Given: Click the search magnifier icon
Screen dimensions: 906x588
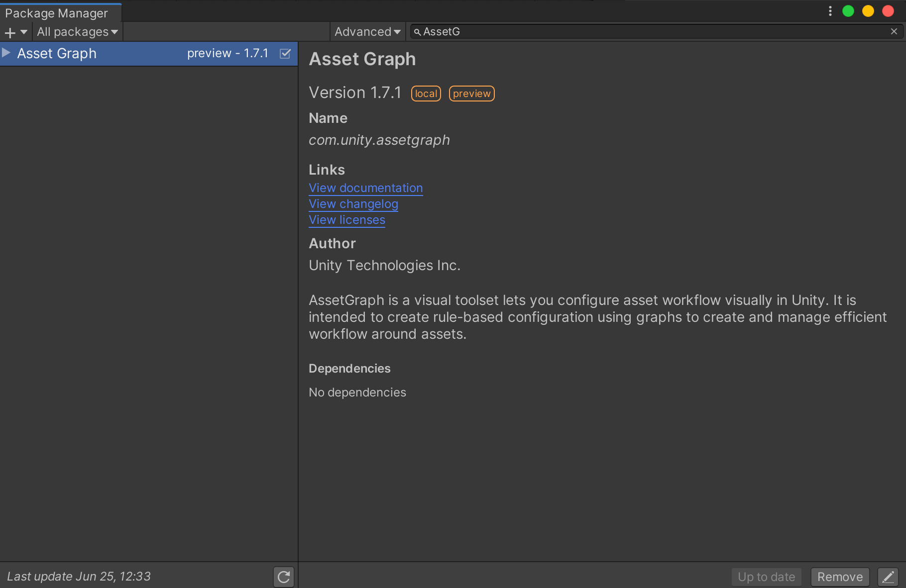Looking at the screenshot, I should (417, 32).
